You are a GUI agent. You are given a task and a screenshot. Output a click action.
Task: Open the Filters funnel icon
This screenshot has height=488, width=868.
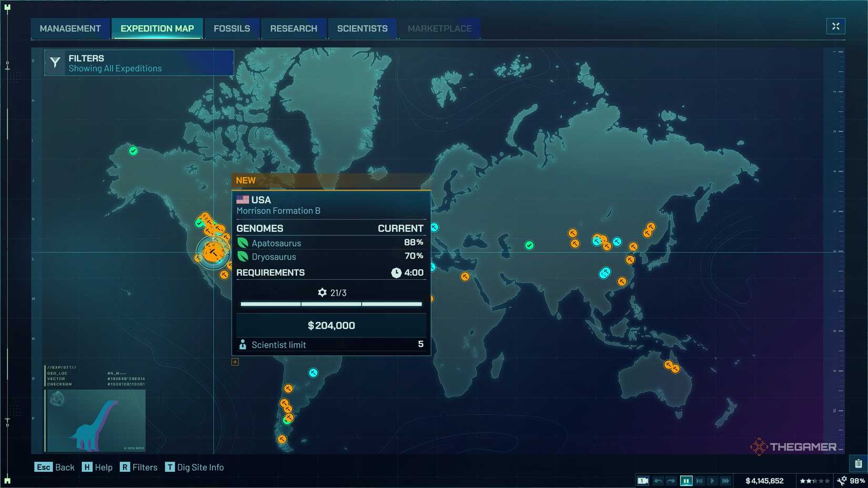tap(55, 63)
